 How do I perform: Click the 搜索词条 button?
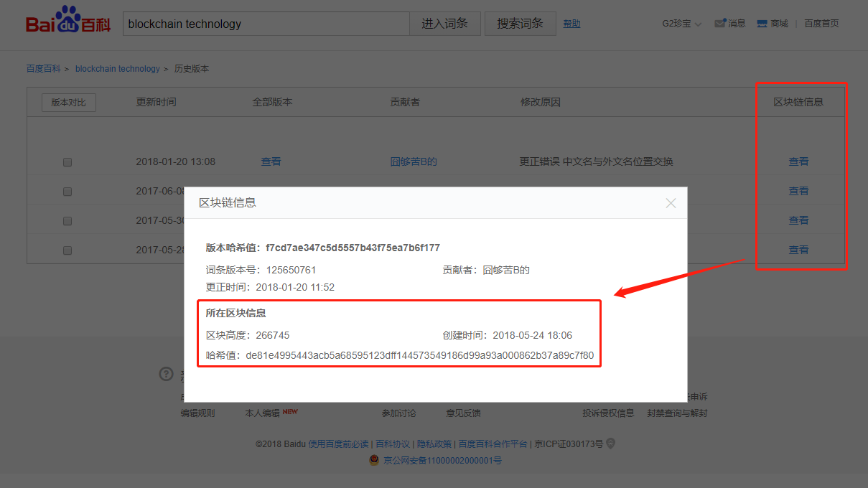(520, 23)
